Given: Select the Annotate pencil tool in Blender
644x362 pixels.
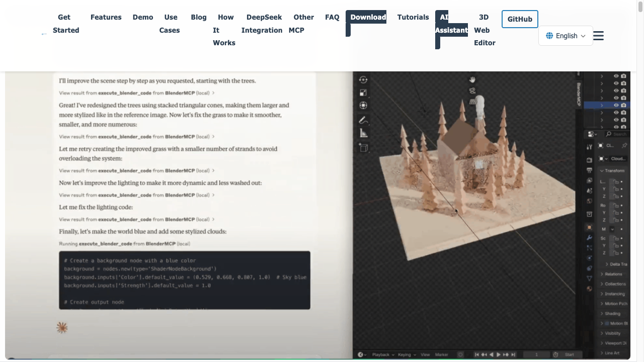Looking at the screenshot, I should tap(363, 120).
